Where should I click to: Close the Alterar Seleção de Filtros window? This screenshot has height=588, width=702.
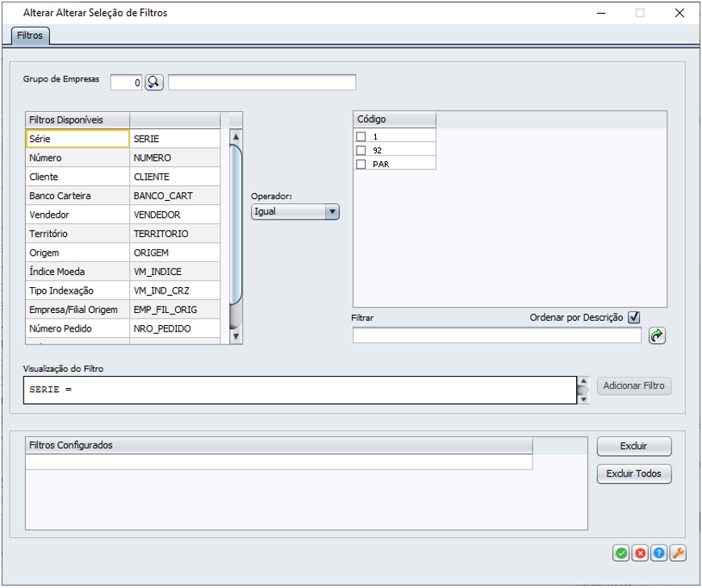(679, 13)
